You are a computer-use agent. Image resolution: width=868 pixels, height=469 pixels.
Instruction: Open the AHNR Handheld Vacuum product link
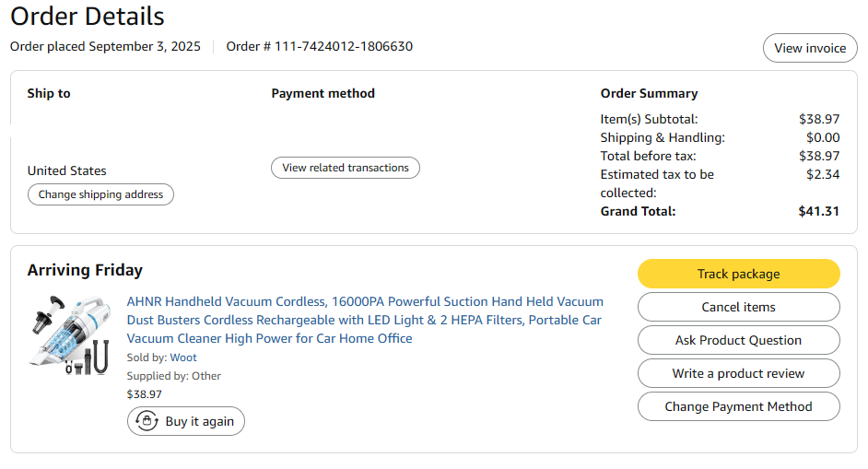tap(365, 320)
